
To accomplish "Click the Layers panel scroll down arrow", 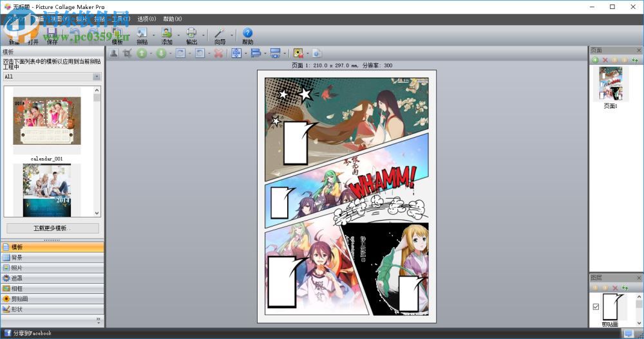I will [639, 324].
